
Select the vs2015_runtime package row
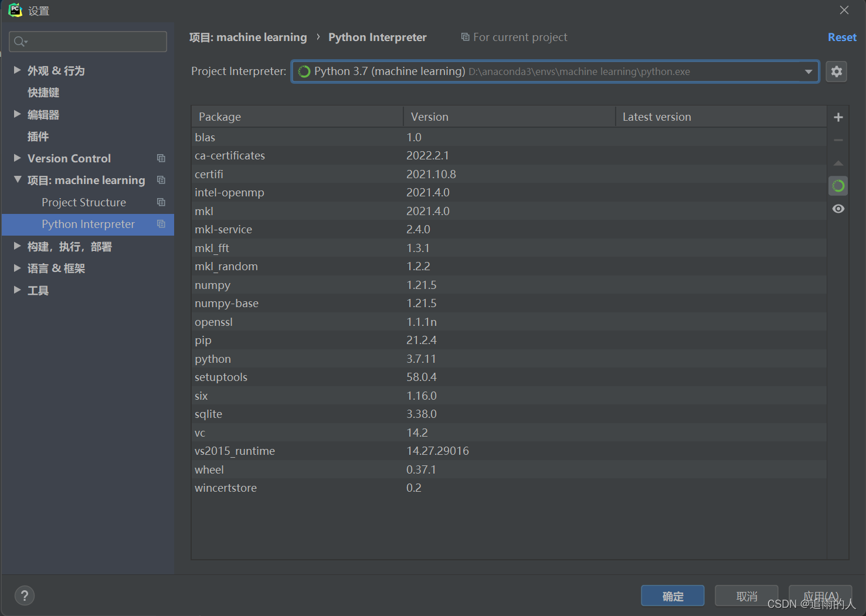(x=509, y=451)
